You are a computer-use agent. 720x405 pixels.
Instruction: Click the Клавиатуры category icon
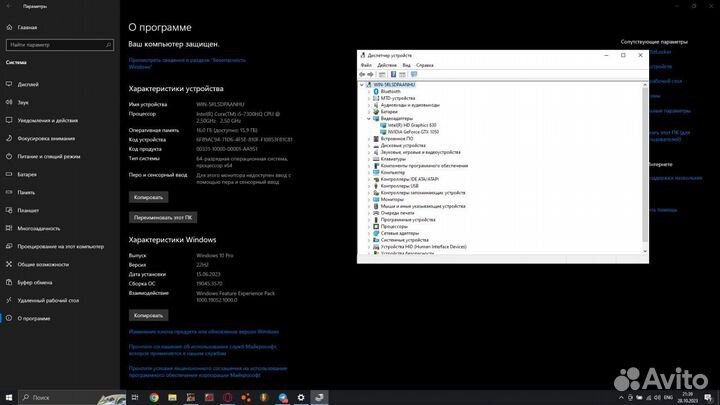point(376,159)
